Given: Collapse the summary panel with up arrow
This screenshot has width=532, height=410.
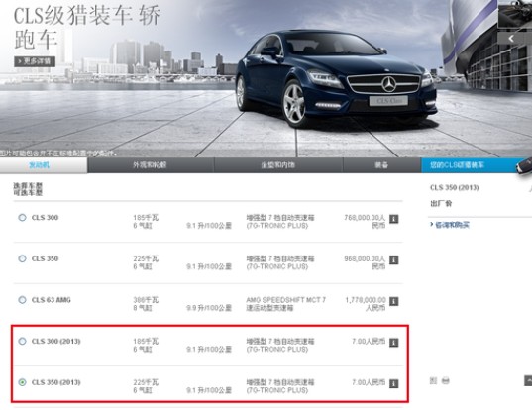Looking at the screenshot, I should [528, 380].
